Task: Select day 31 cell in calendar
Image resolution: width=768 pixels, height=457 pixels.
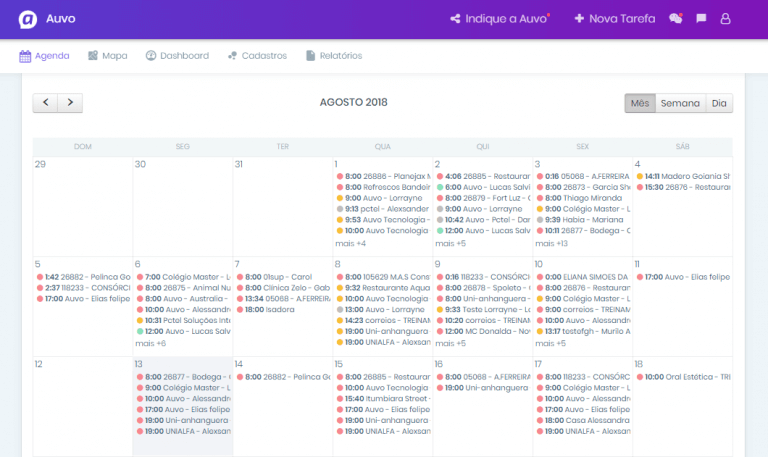Action: (x=283, y=207)
